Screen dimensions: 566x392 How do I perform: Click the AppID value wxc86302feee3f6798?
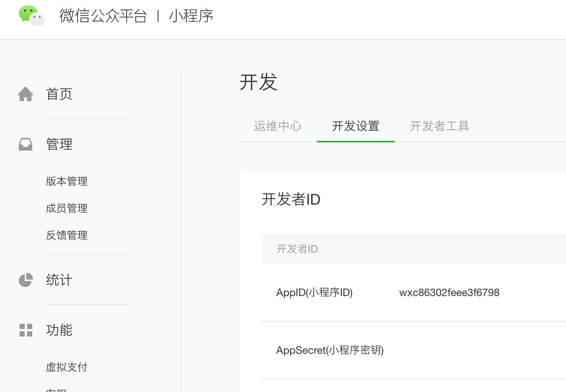449,293
